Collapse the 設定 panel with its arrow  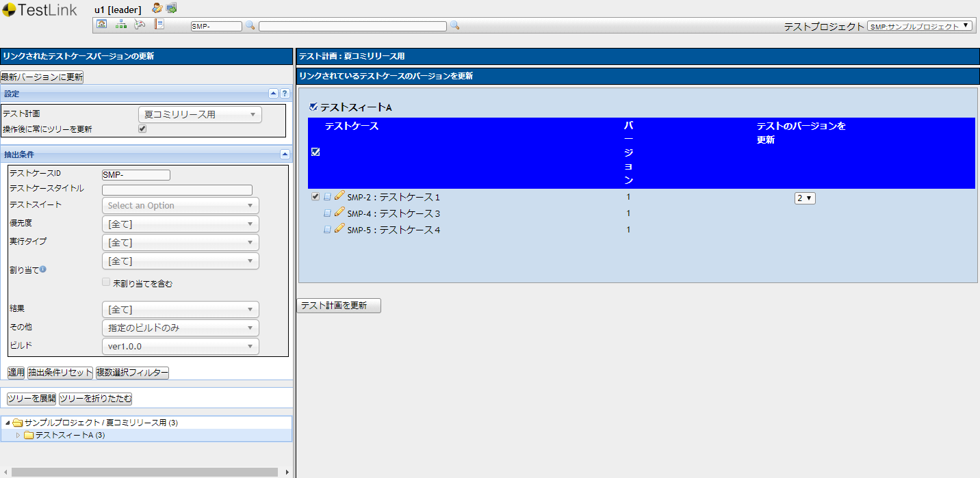[273, 94]
